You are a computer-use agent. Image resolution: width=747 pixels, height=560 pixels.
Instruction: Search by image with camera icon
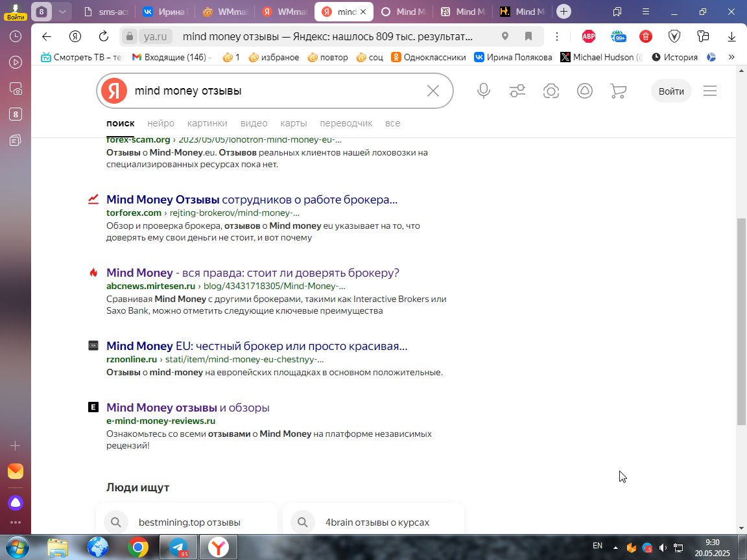551,91
